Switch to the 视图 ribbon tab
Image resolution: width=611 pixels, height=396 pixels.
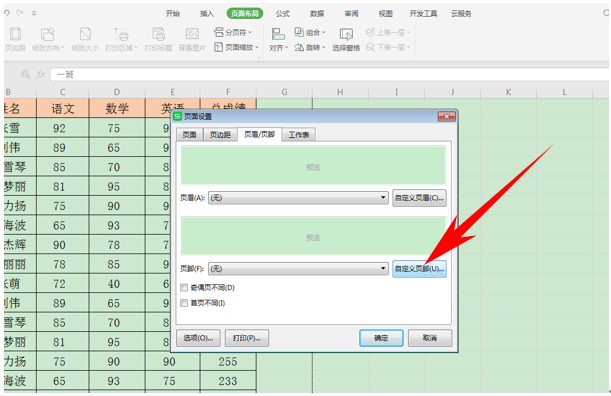tap(385, 14)
